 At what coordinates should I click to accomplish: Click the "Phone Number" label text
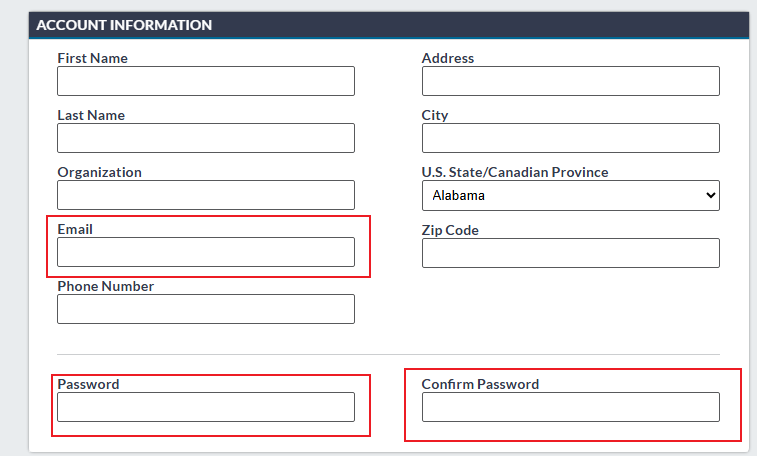tap(106, 286)
